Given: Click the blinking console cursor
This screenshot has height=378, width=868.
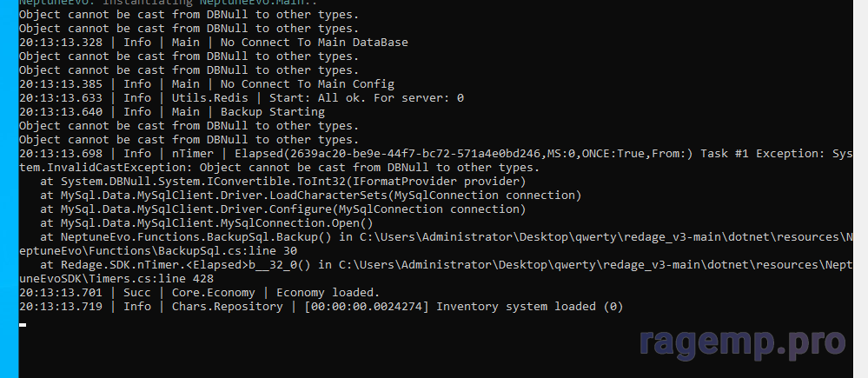Looking at the screenshot, I should (x=23, y=324).
